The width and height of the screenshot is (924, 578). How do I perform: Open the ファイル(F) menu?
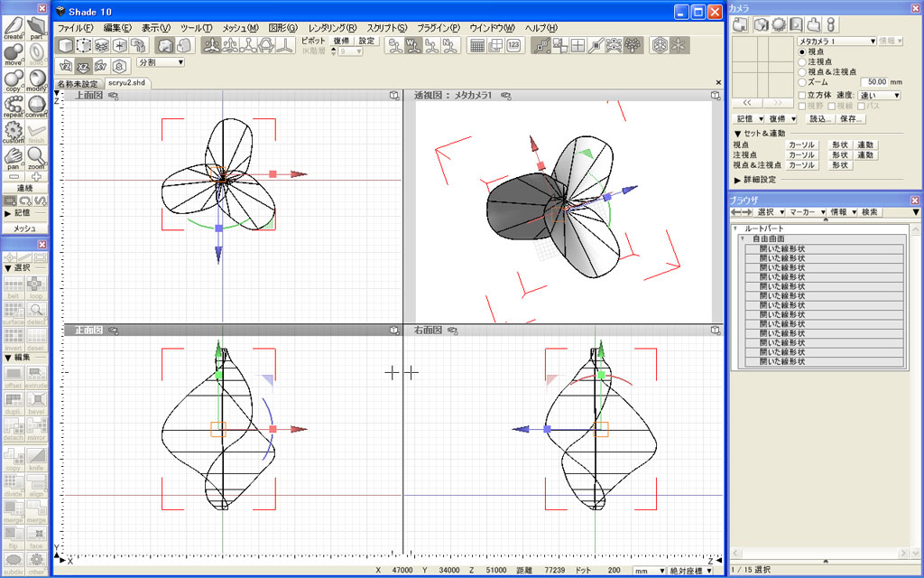(x=75, y=28)
